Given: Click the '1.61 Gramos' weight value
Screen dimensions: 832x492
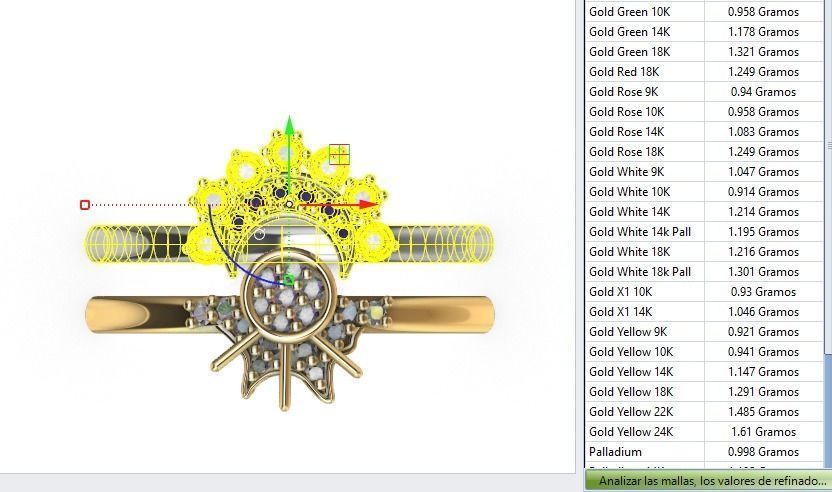Looking at the screenshot, I should tap(763, 432).
